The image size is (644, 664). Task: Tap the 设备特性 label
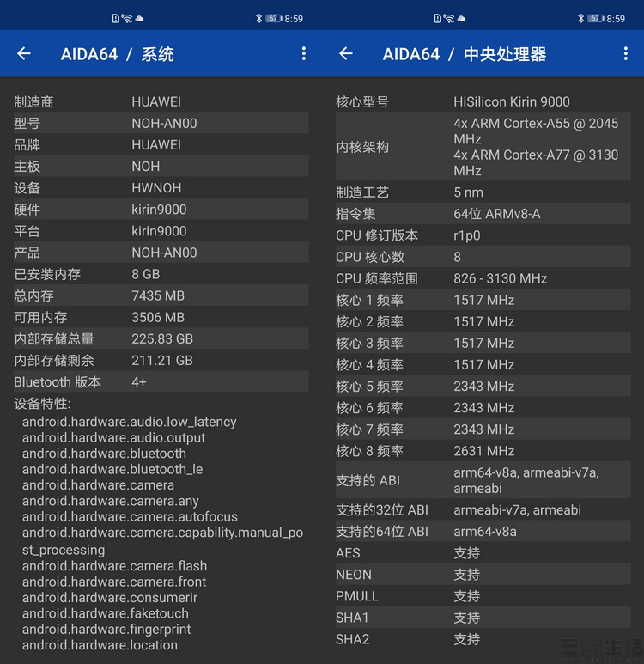42,404
